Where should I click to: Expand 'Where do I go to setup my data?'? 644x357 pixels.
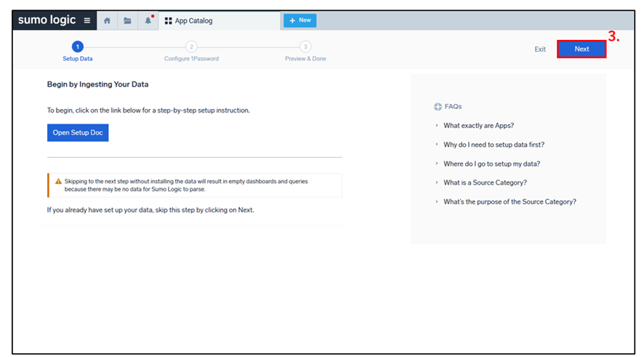491,164
